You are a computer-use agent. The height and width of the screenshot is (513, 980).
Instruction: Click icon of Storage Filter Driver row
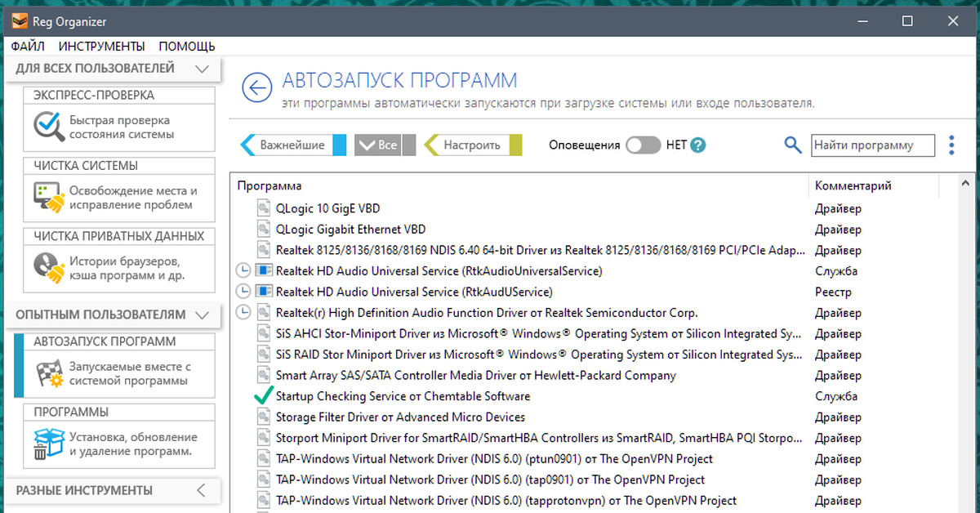tap(263, 417)
